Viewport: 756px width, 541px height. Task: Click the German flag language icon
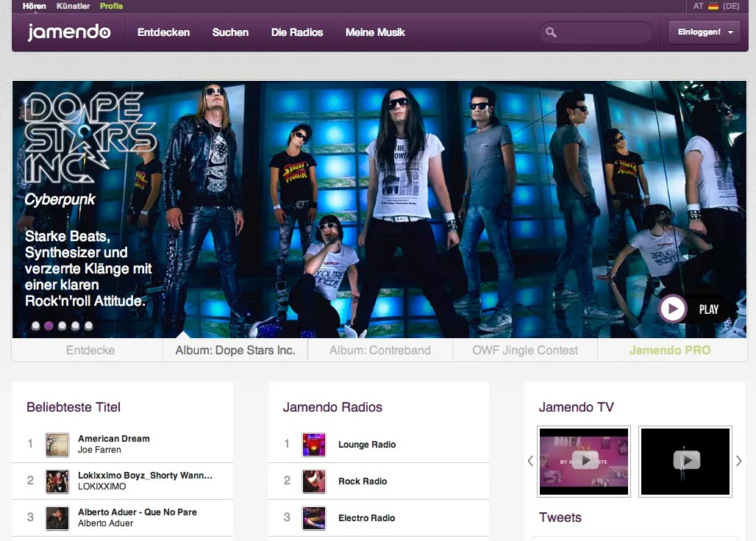click(713, 6)
